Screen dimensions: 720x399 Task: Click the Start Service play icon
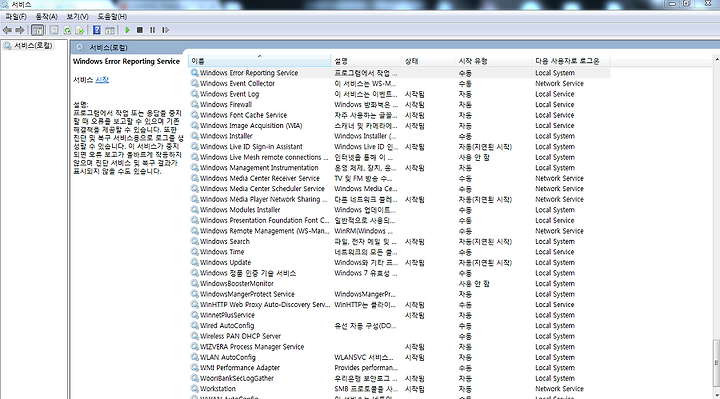[127, 30]
